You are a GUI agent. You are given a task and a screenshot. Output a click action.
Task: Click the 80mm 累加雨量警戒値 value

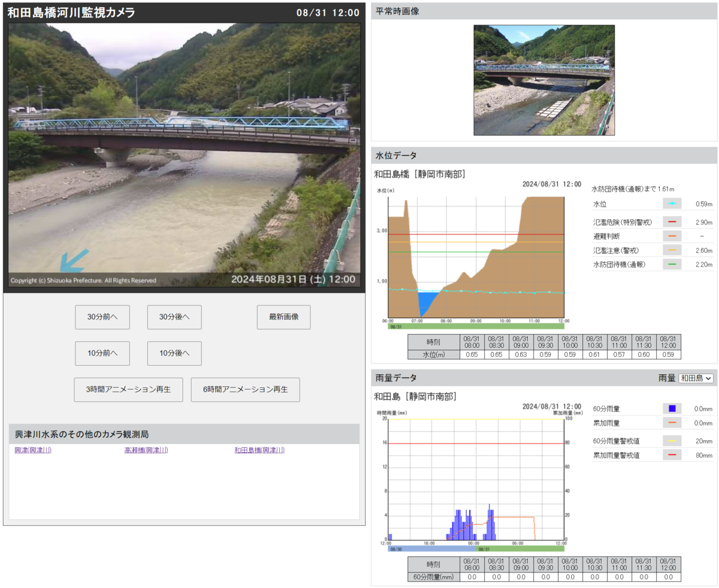[705, 455]
